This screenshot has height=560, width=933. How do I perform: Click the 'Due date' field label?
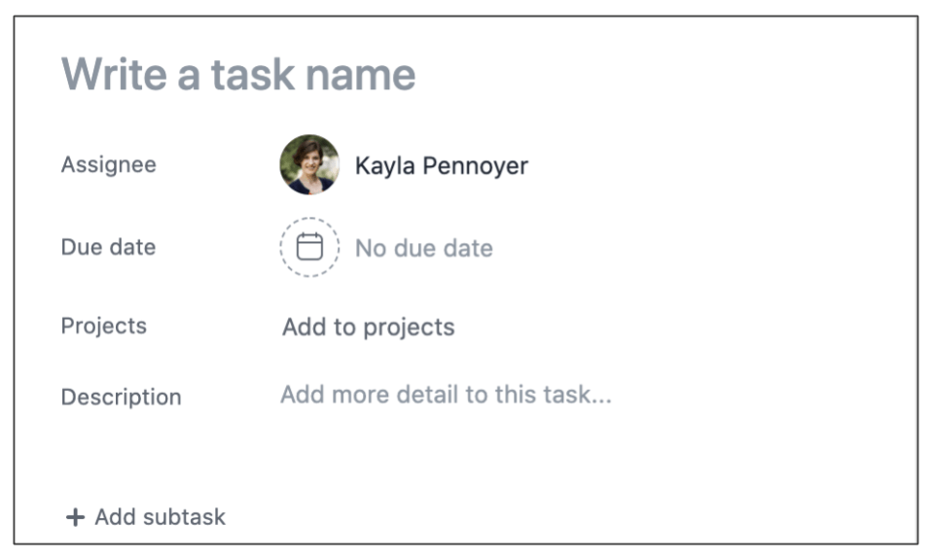click(108, 247)
